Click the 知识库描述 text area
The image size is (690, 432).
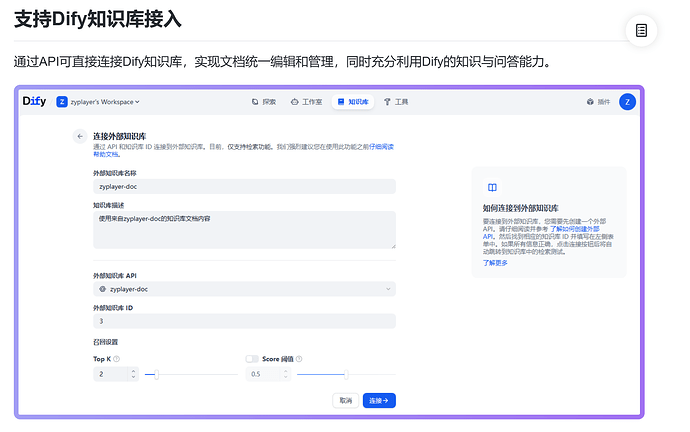tap(244, 230)
